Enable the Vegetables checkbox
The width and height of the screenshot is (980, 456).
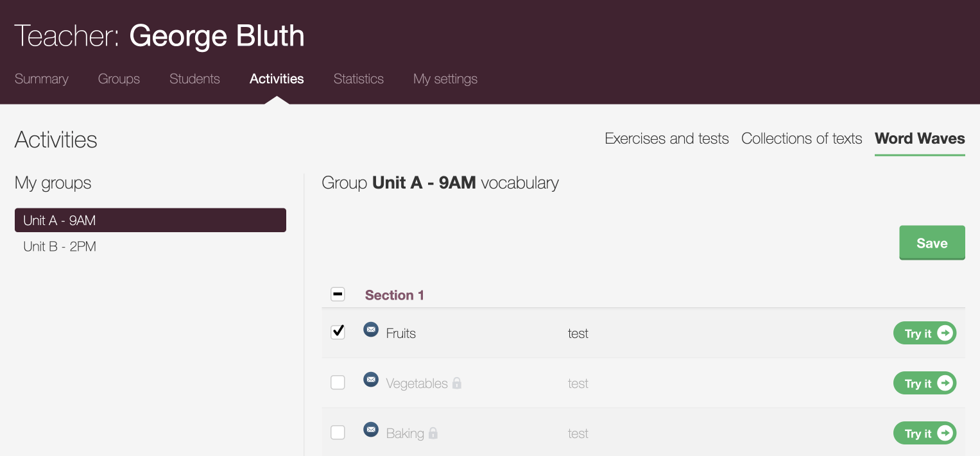click(x=338, y=383)
